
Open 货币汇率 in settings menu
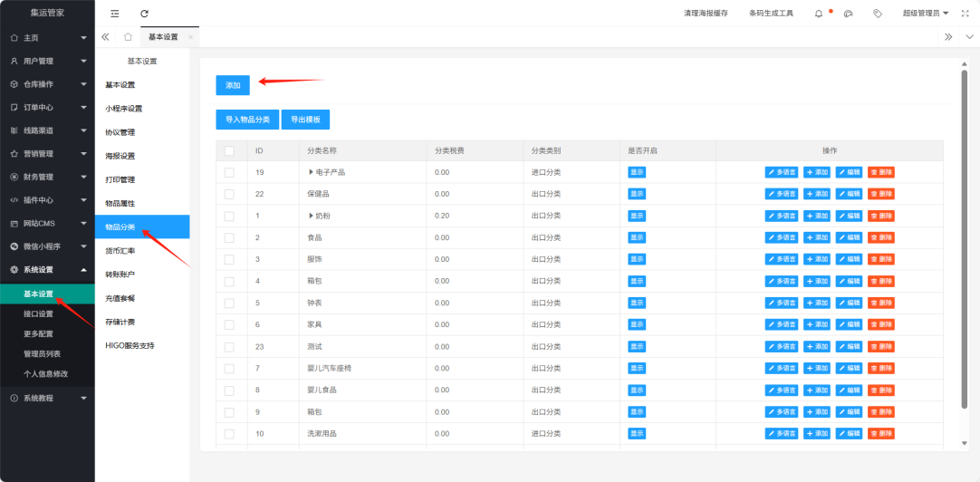click(142, 251)
